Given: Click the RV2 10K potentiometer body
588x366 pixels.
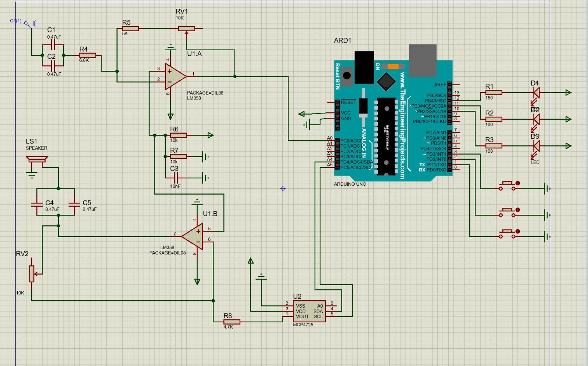Looking at the screenshot, I should (x=32, y=274).
